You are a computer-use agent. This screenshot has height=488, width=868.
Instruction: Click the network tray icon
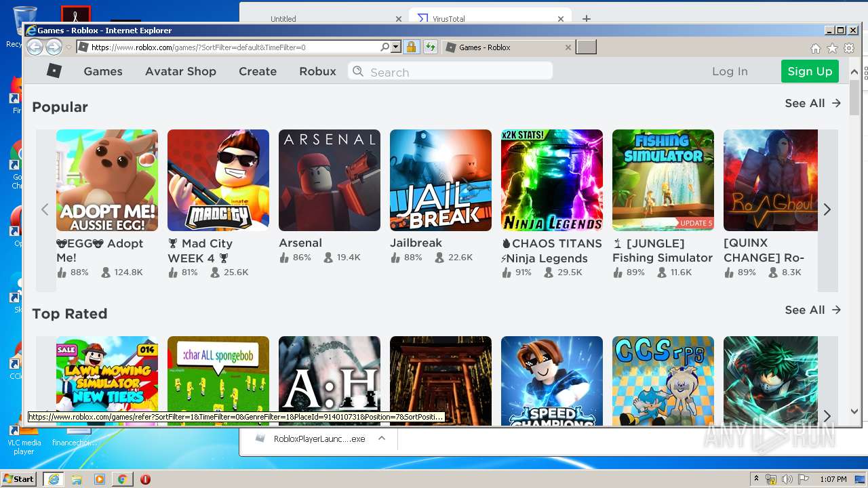771,479
